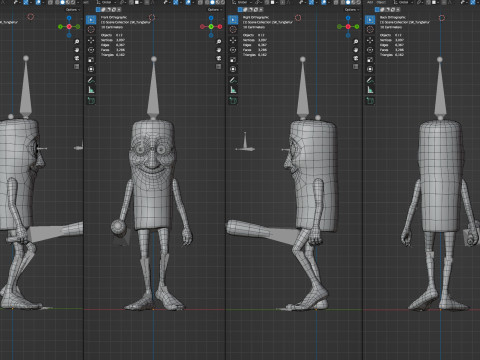The width and height of the screenshot is (480, 360).
Task: Click blue Z axis top of Front viewport gizmo
Action: click(211, 18)
